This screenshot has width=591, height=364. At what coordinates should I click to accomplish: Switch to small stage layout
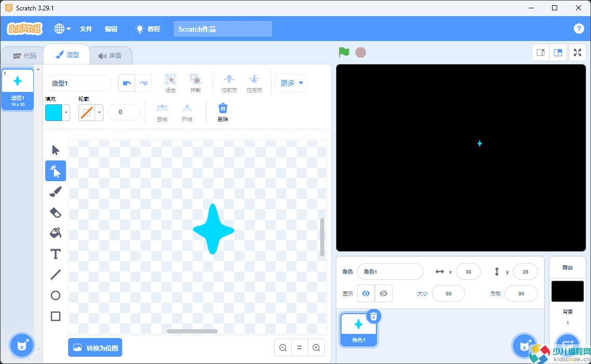click(x=541, y=52)
